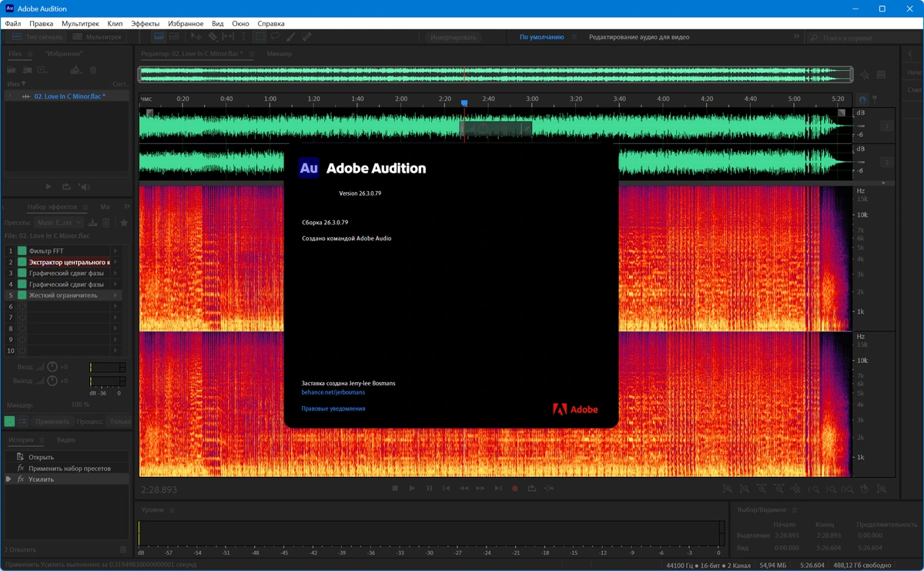Open file icon in Files panel
The image size is (924, 571).
click(x=12, y=70)
